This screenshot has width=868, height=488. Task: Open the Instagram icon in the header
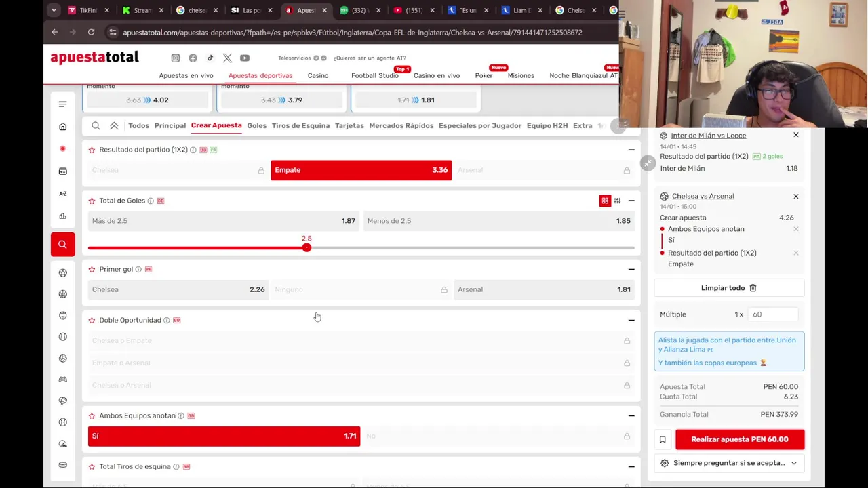(176, 58)
